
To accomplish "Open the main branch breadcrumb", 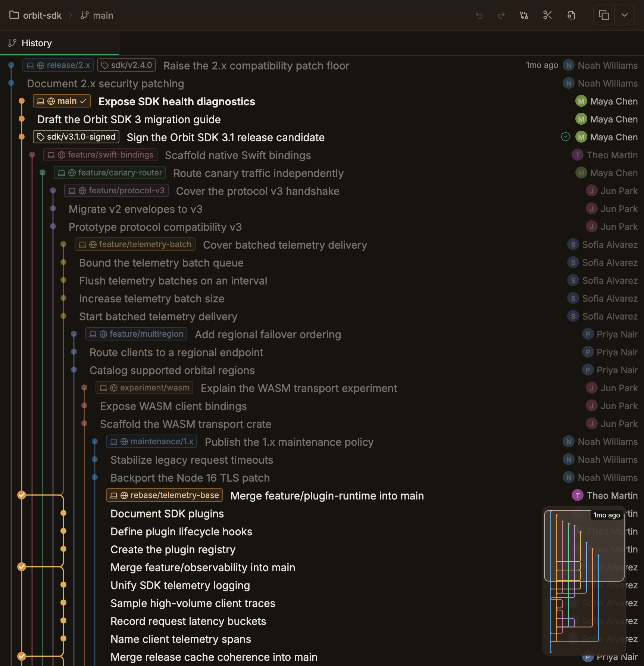I will [x=97, y=15].
